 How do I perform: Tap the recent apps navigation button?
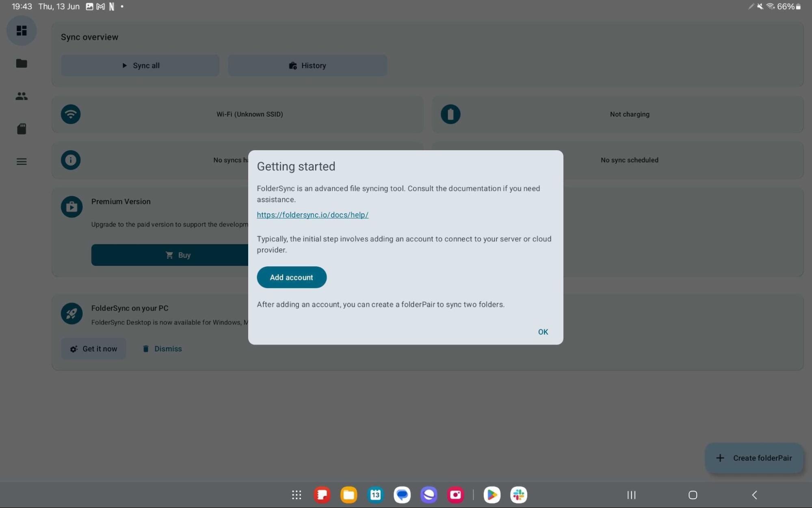(x=631, y=495)
